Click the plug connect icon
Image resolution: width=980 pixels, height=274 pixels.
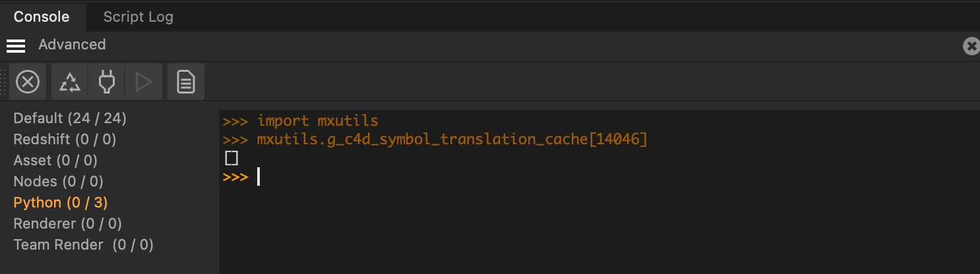click(x=107, y=82)
